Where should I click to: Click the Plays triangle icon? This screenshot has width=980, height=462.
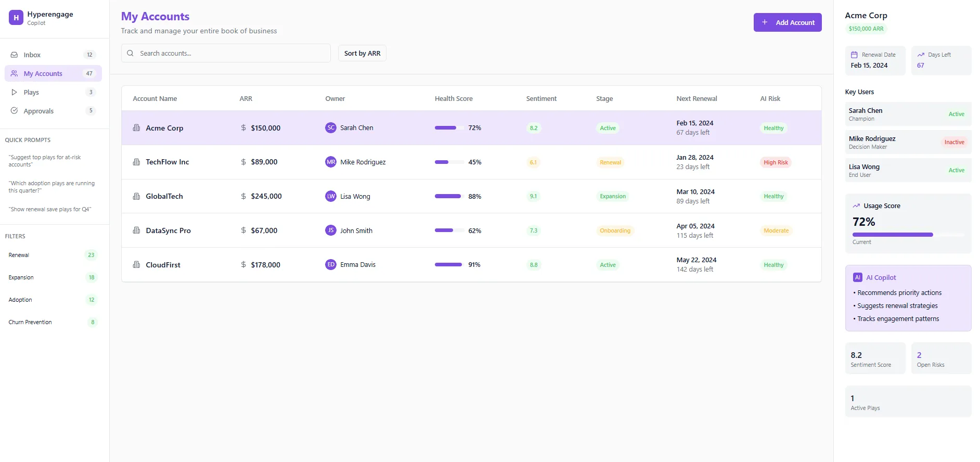pos(15,92)
